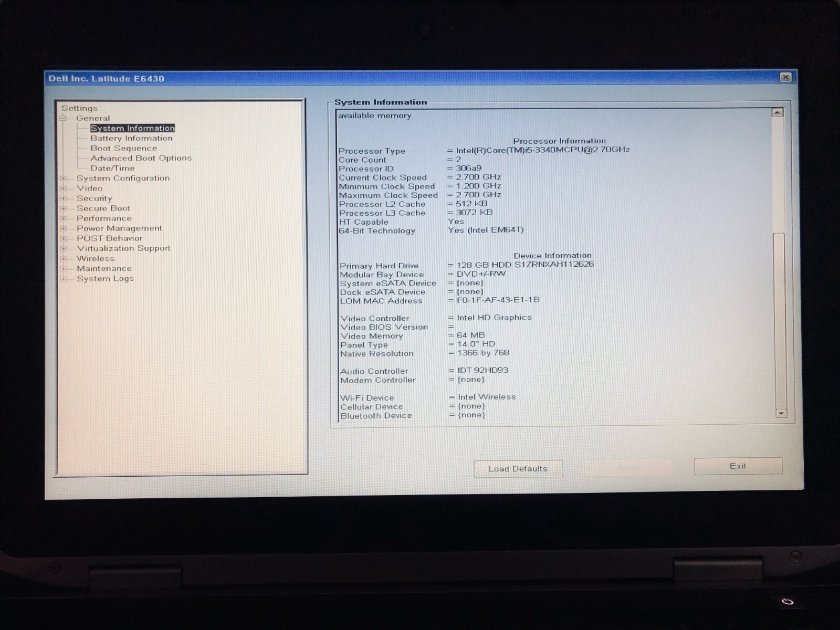Click the Video Controller Intel HD Graphics value
Screen dimensions: 840x630
coord(494,318)
